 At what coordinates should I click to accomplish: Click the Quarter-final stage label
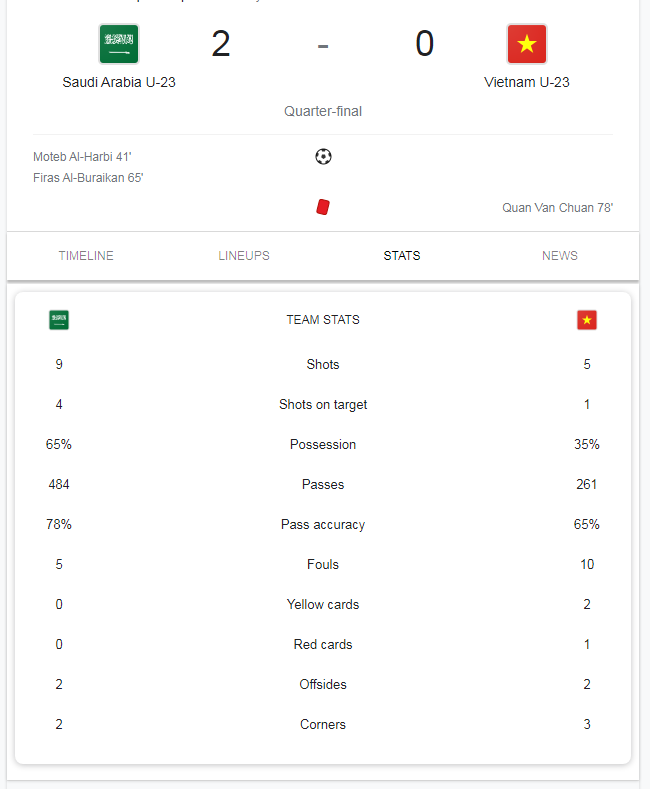[323, 111]
